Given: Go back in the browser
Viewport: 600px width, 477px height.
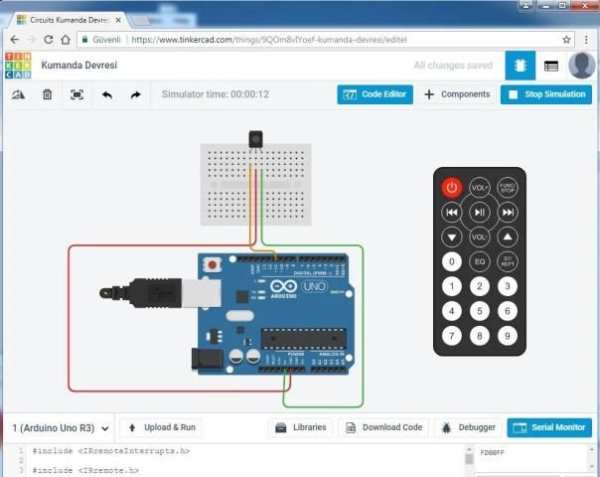Looking at the screenshot, I should (15, 39).
